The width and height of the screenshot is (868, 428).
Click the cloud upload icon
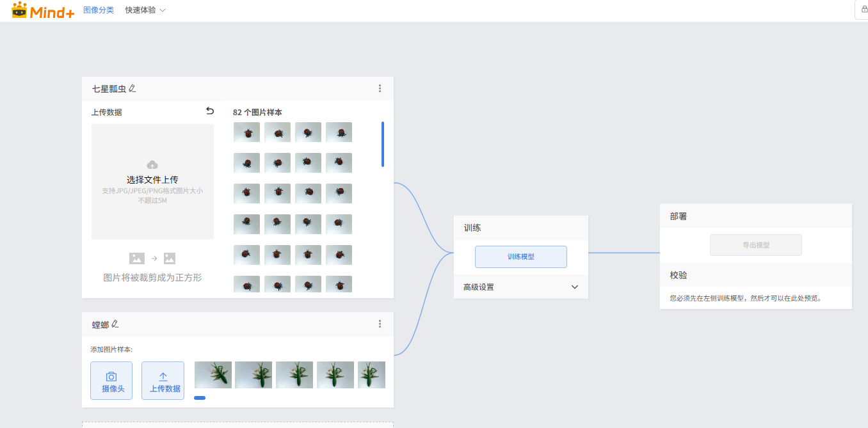(152, 164)
